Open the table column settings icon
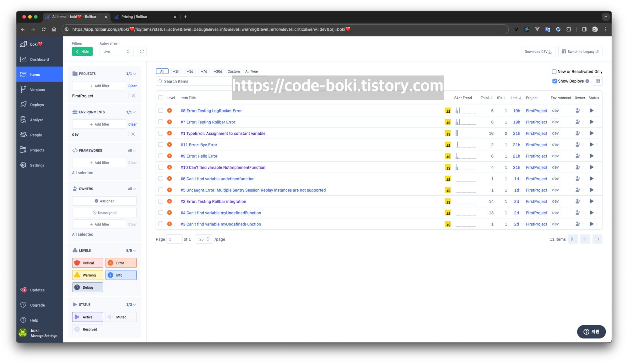The image size is (628, 364). tap(598, 81)
